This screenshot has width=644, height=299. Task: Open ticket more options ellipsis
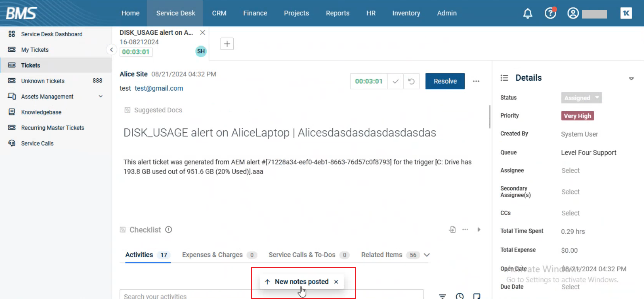pyautogui.click(x=476, y=81)
